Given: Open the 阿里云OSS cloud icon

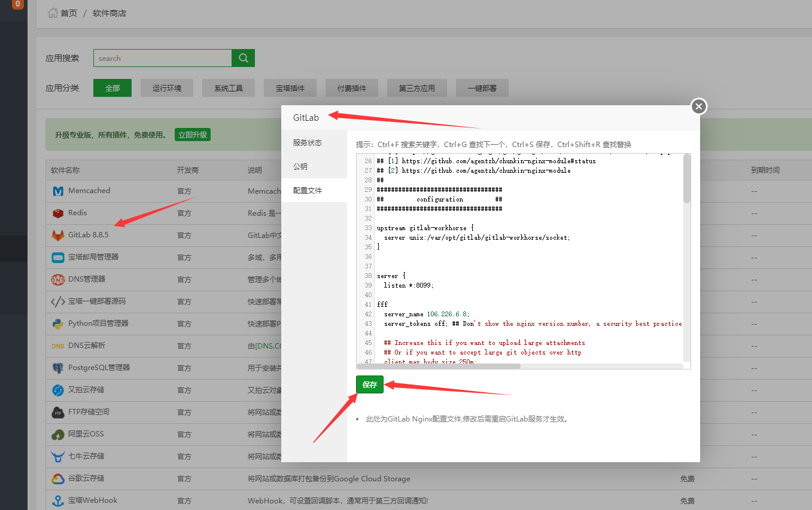Looking at the screenshot, I should pyautogui.click(x=57, y=434).
